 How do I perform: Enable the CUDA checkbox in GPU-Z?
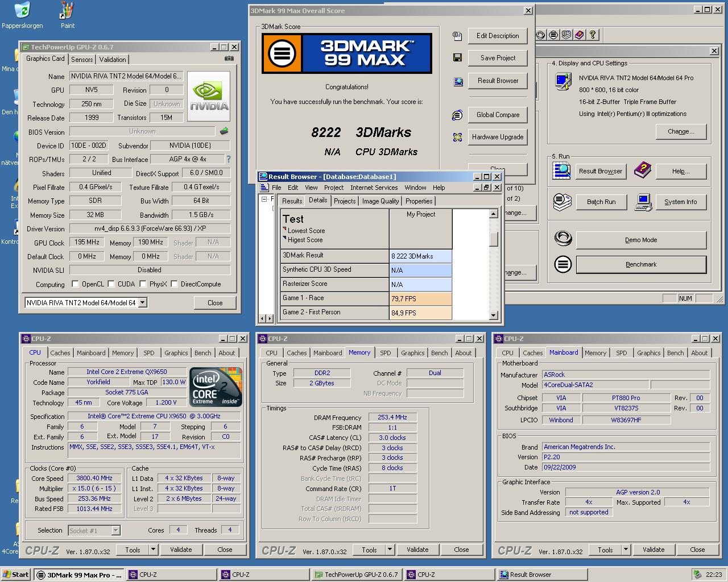click(x=110, y=284)
